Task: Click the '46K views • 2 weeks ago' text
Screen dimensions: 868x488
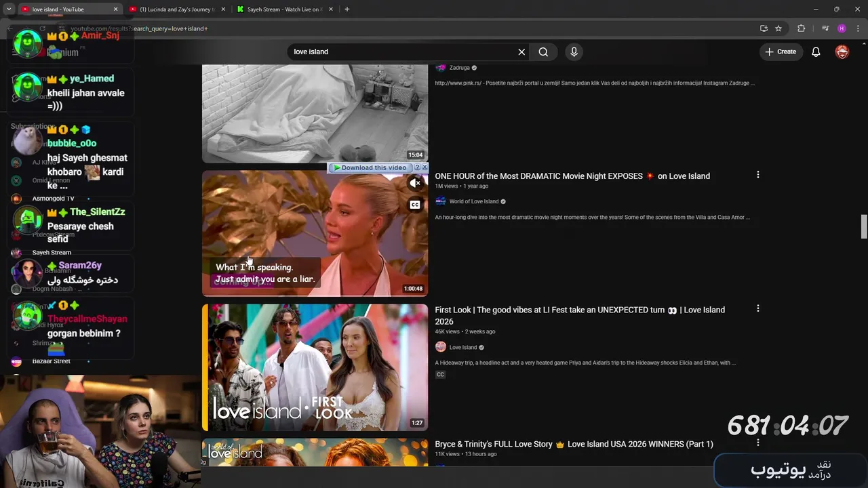Action: pos(465,331)
